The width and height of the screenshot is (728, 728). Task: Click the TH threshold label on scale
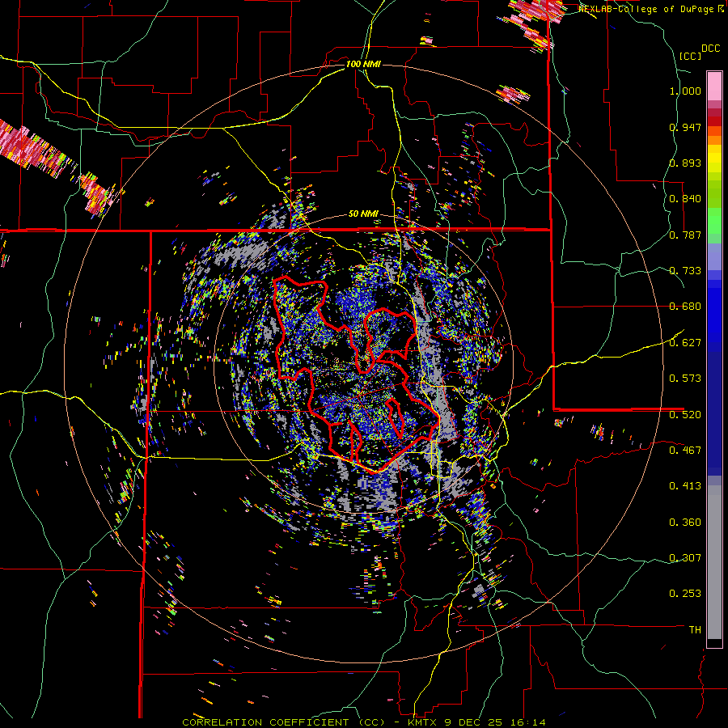pyautogui.click(x=695, y=630)
